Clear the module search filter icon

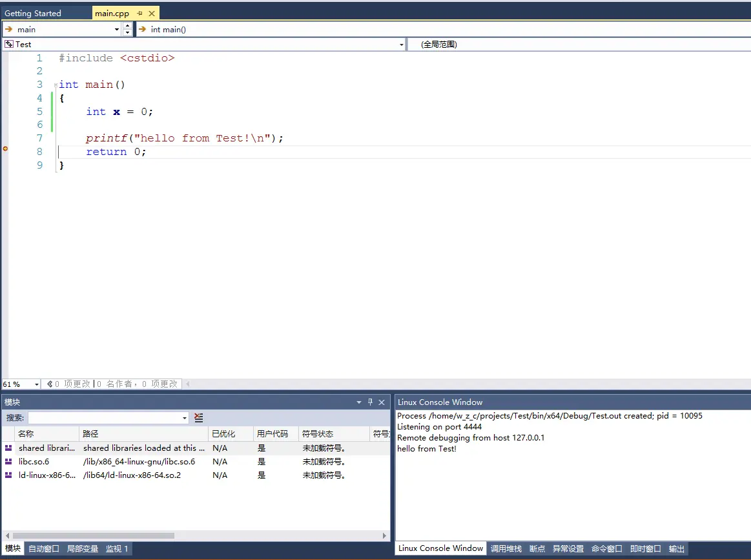[x=199, y=418]
